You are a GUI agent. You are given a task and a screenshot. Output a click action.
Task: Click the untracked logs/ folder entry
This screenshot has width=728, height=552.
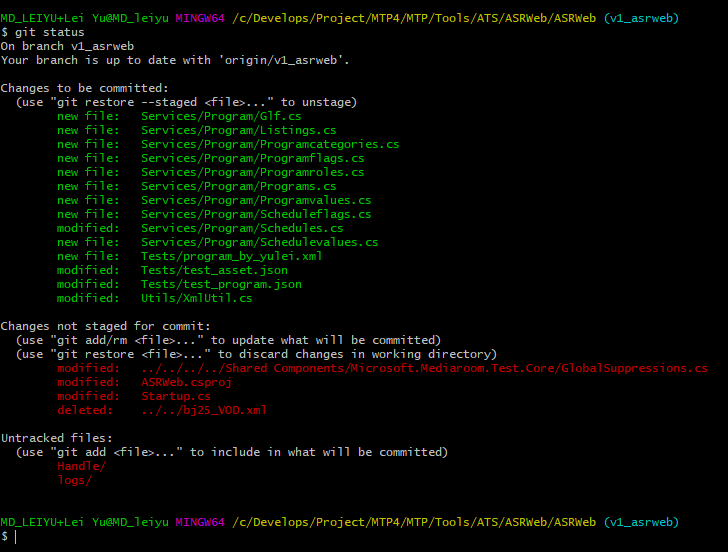[74, 480]
